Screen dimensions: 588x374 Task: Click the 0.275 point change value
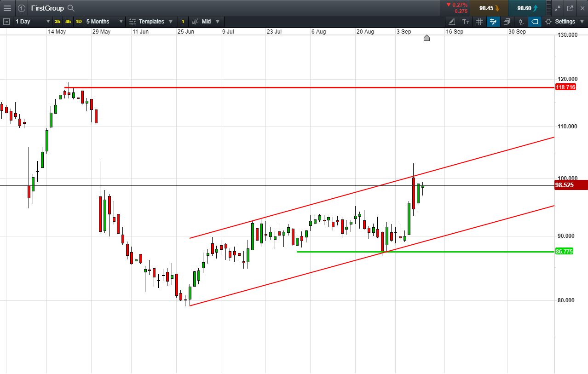click(461, 11)
